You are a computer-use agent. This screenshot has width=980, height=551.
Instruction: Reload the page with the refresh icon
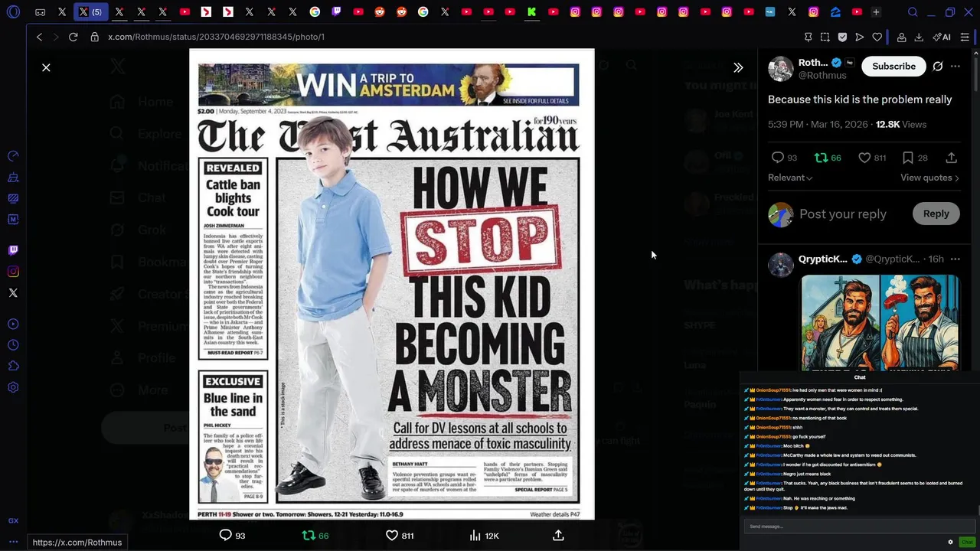click(73, 37)
